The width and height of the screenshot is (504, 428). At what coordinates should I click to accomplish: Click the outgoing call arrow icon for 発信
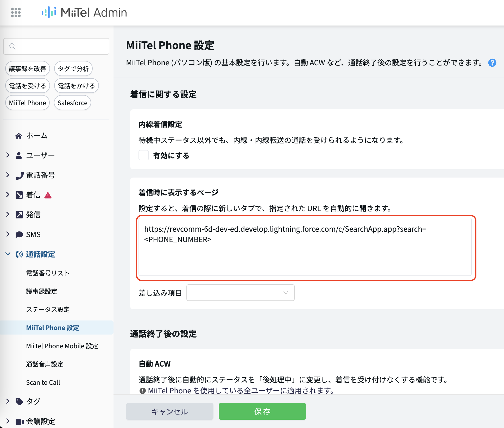click(x=19, y=215)
